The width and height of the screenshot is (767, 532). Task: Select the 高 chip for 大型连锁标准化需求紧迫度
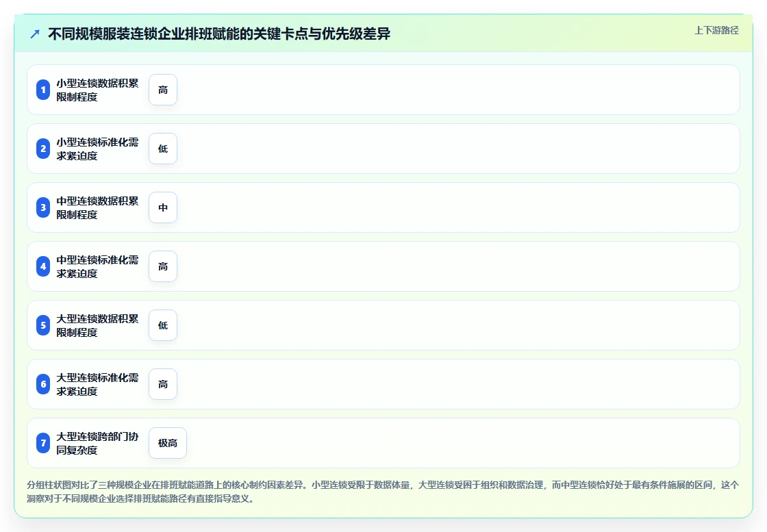163,384
